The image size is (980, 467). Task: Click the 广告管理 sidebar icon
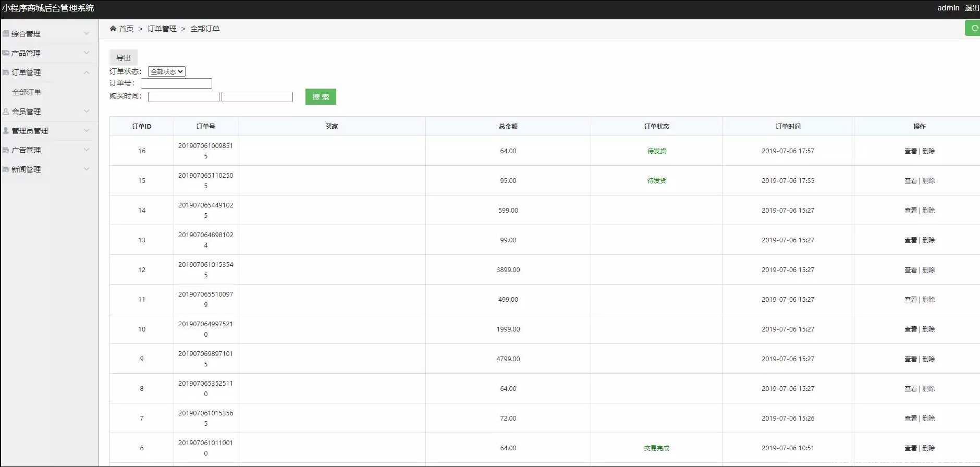coord(6,150)
